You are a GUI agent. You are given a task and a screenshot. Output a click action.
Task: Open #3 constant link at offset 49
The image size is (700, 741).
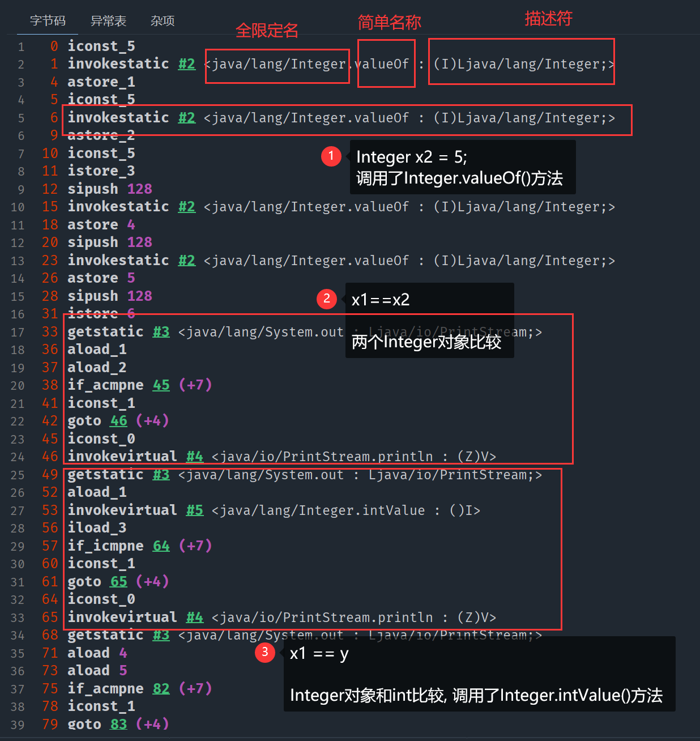pos(161,475)
